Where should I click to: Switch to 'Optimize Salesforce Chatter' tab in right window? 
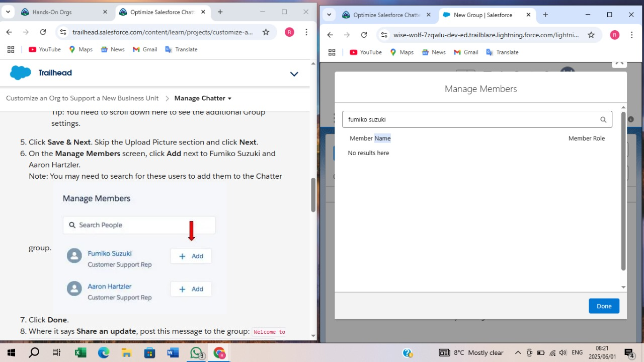pos(387,15)
